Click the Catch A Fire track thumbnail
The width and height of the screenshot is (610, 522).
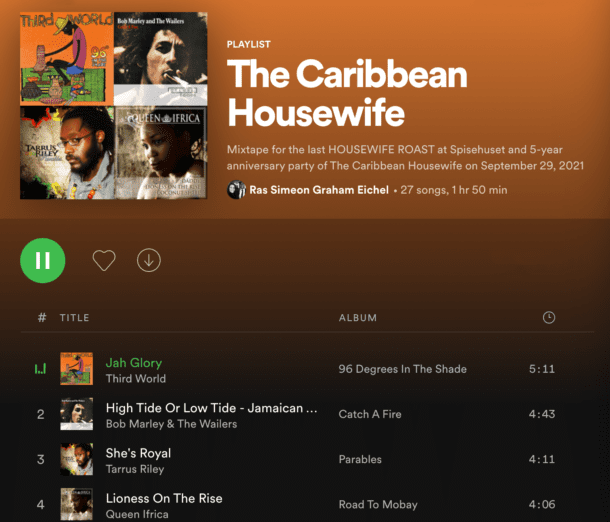click(77, 414)
